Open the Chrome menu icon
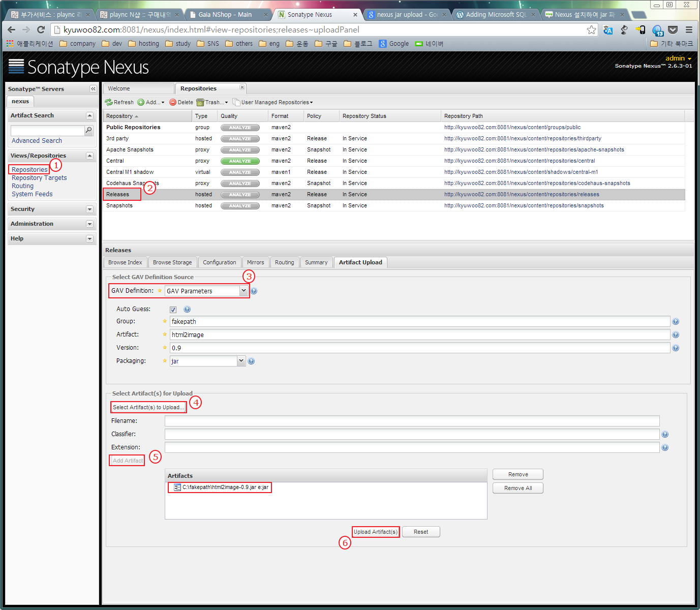 click(x=689, y=30)
